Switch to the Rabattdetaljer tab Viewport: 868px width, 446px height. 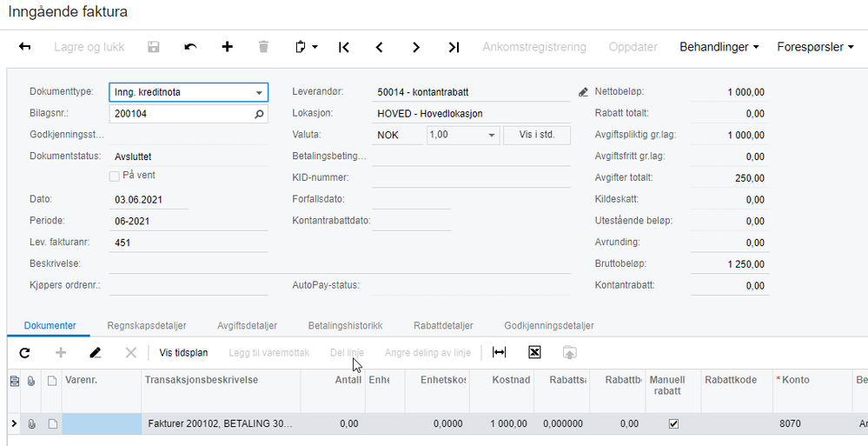click(x=443, y=325)
